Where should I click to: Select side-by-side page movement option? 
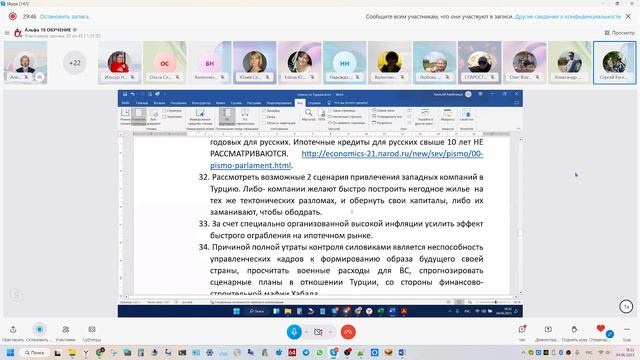[245, 117]
